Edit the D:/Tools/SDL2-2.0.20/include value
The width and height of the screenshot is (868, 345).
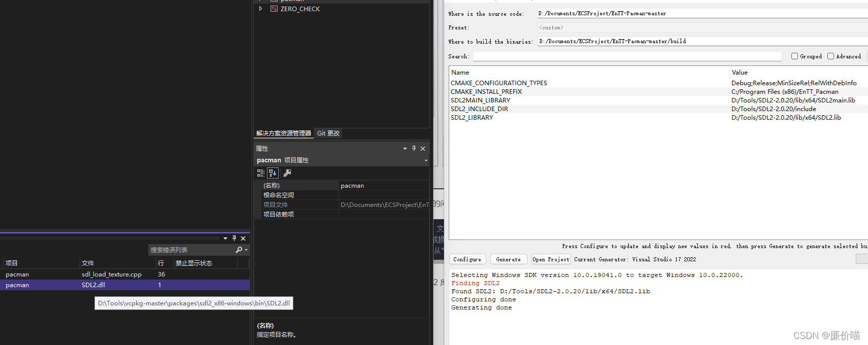[x=774, y=109]
